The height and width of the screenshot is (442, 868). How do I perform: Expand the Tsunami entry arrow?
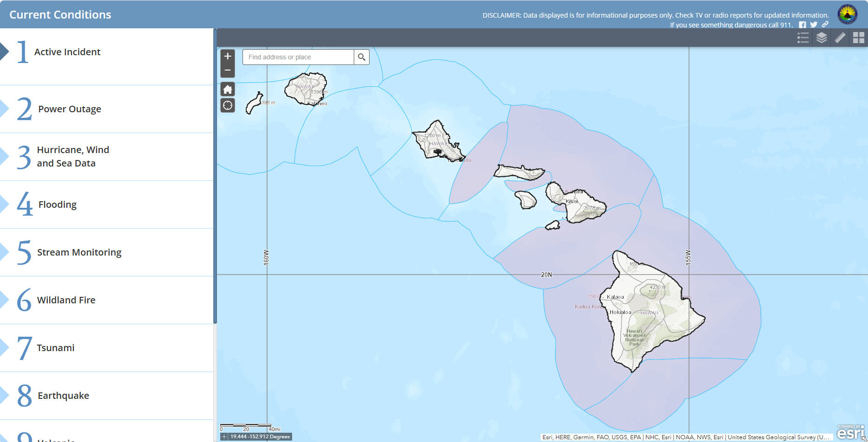coord(4,348)
